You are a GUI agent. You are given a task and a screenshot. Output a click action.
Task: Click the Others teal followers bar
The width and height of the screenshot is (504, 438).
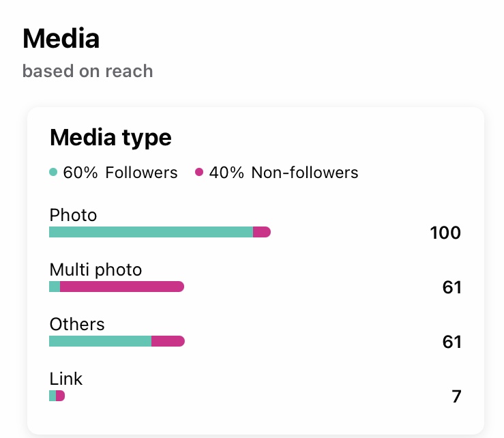(x=100, y=341)
